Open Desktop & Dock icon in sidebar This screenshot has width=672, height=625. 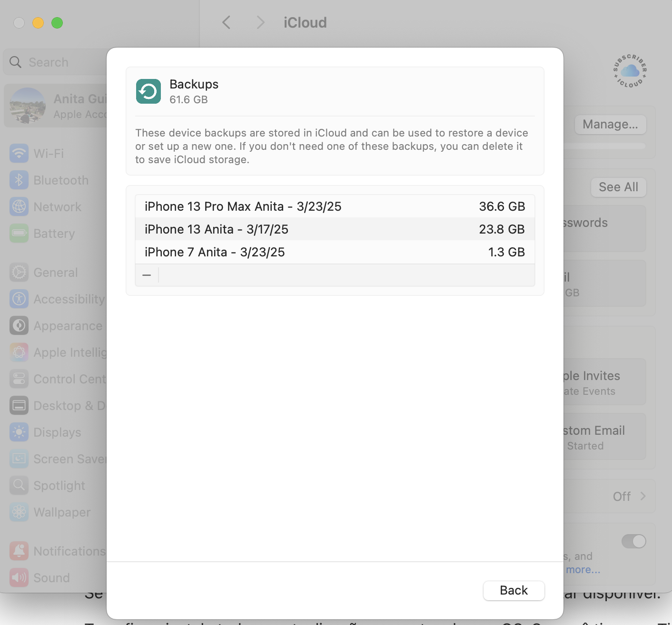click(19, 406)
